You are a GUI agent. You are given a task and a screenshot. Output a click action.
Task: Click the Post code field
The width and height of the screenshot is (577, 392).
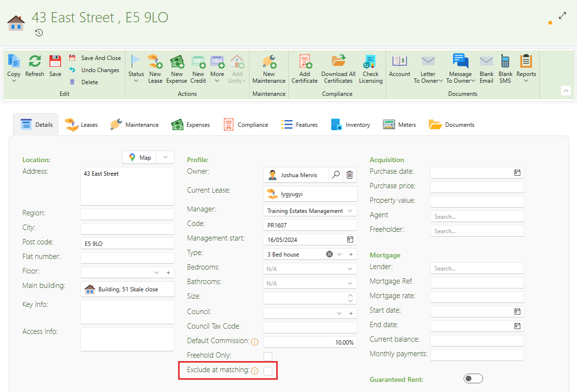pos(127,243)
